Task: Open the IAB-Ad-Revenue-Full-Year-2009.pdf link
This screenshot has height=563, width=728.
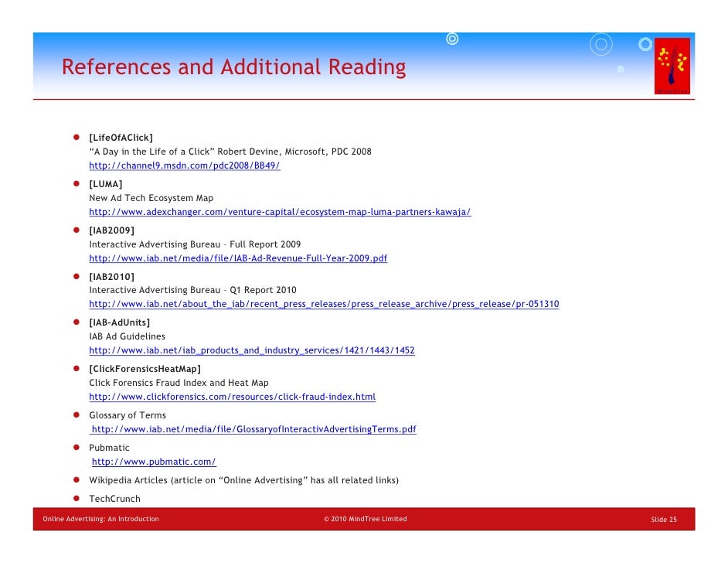Action: (x=238, y=258)
